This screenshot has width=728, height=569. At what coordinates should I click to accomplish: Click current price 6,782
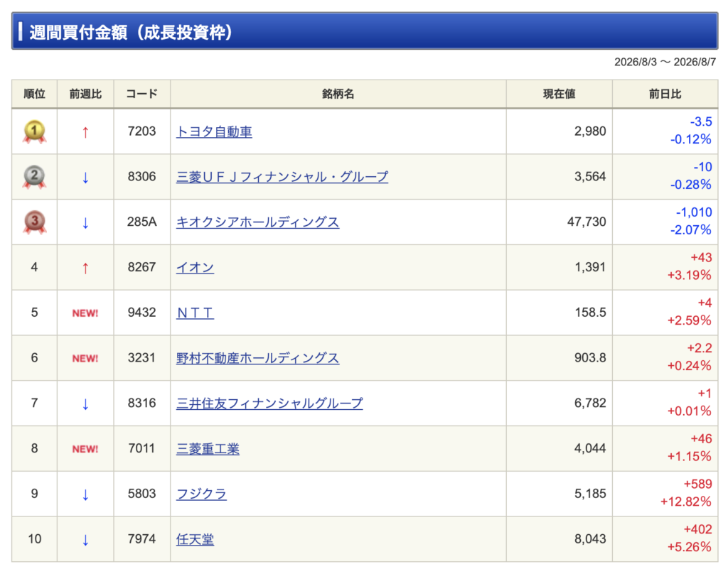[590, 403]
